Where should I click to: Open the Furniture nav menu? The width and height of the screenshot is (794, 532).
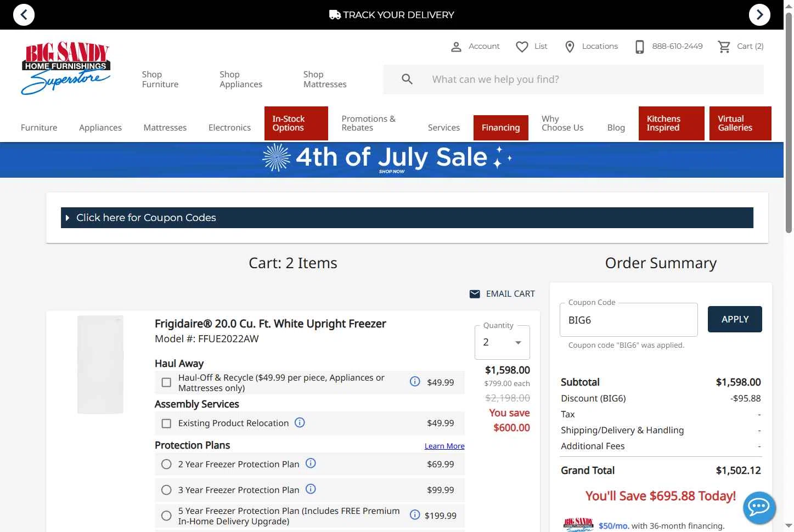(x=39, y=127)
